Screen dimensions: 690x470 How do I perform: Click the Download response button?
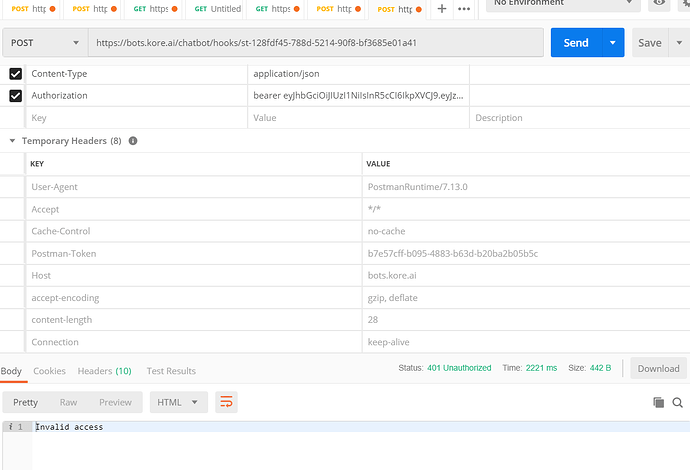pos(658,368)
